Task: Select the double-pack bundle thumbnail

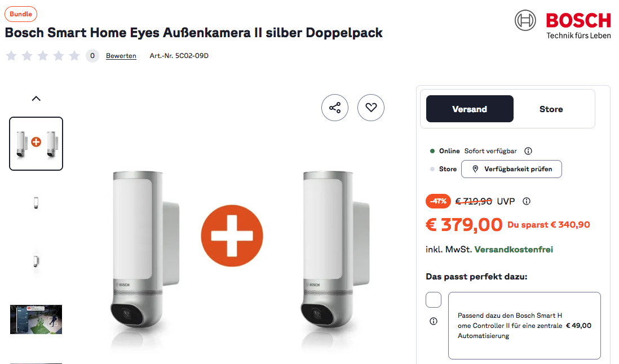Action: click(36, 144)
